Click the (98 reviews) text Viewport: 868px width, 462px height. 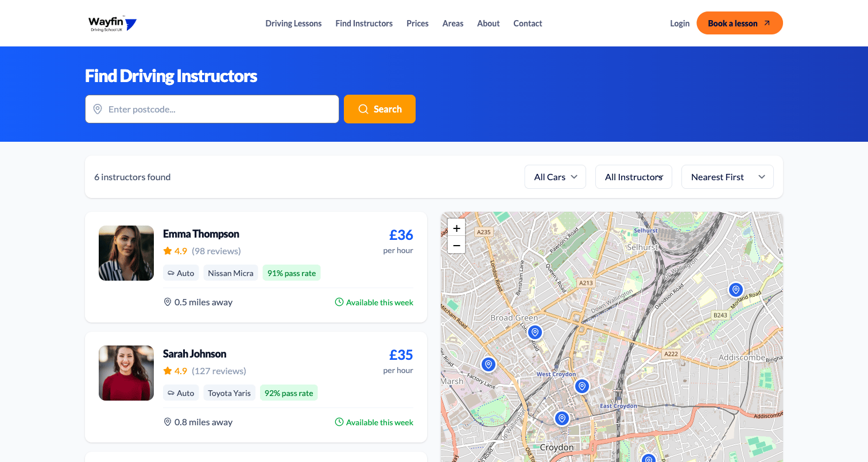point(216,251)
